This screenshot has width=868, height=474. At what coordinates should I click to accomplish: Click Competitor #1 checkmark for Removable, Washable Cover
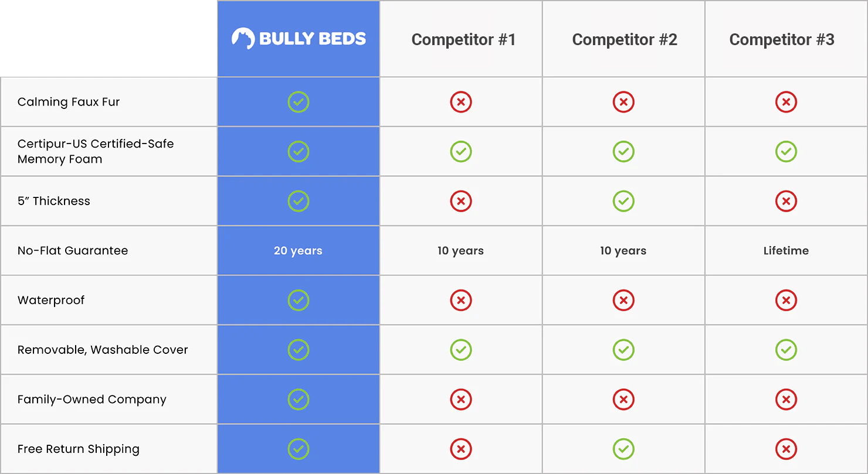click(x=461, y=350)
